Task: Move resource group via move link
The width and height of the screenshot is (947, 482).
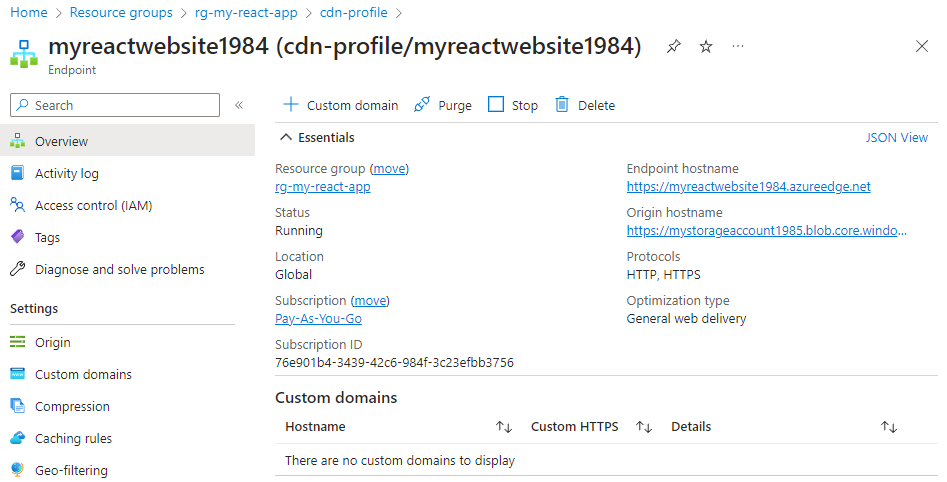Action: pyautogui.click(x=389, y=169)
